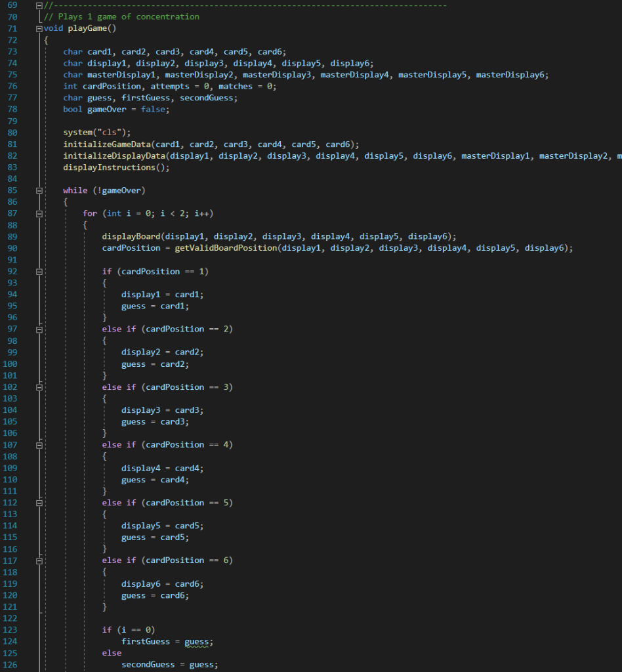The height and width of the screenshot is (672, 622).
Task: Collapse the if (cardPosition == 1) block
Action: pos(39,272)
